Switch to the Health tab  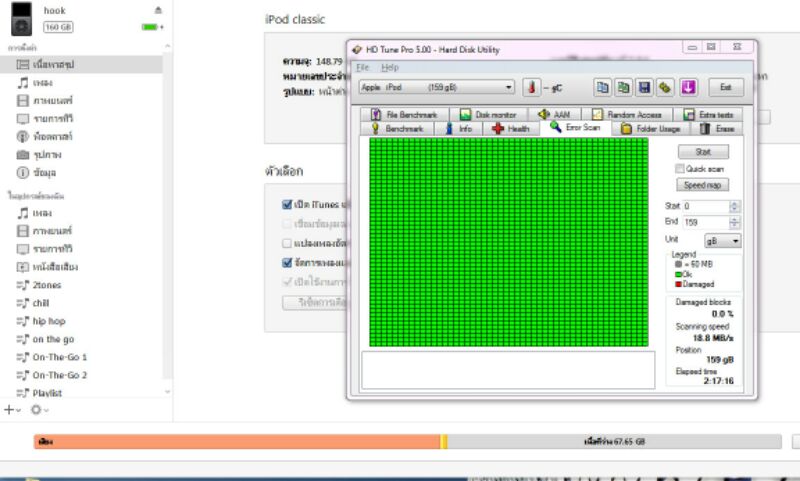tap(511, 129)
